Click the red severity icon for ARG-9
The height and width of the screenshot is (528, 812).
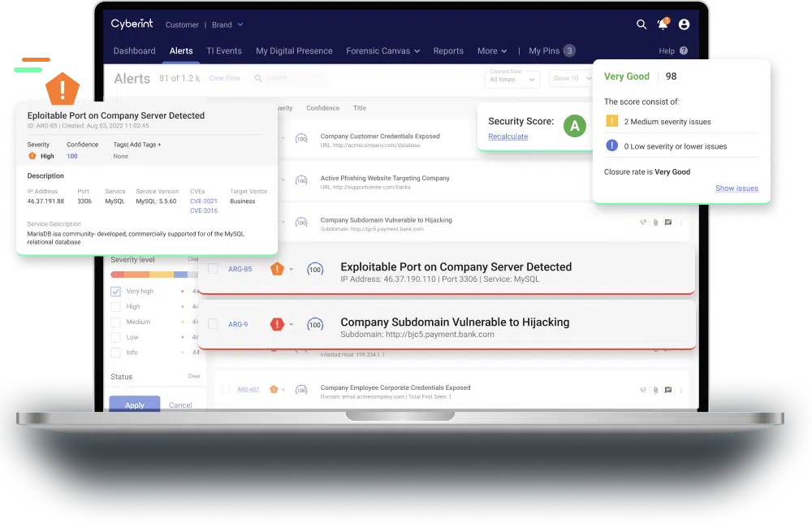pos(277,324)
